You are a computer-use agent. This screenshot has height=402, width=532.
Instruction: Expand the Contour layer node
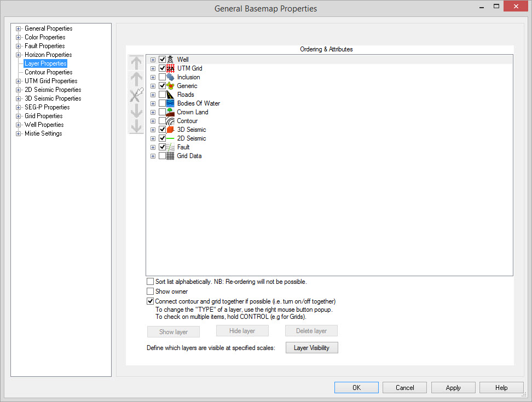coord(153,121)
